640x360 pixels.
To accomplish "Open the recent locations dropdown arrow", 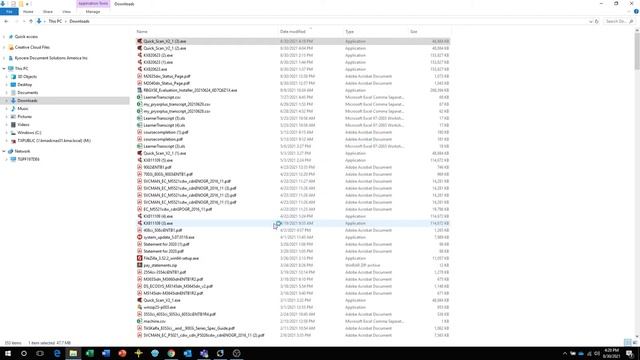I will pos(24,21).
